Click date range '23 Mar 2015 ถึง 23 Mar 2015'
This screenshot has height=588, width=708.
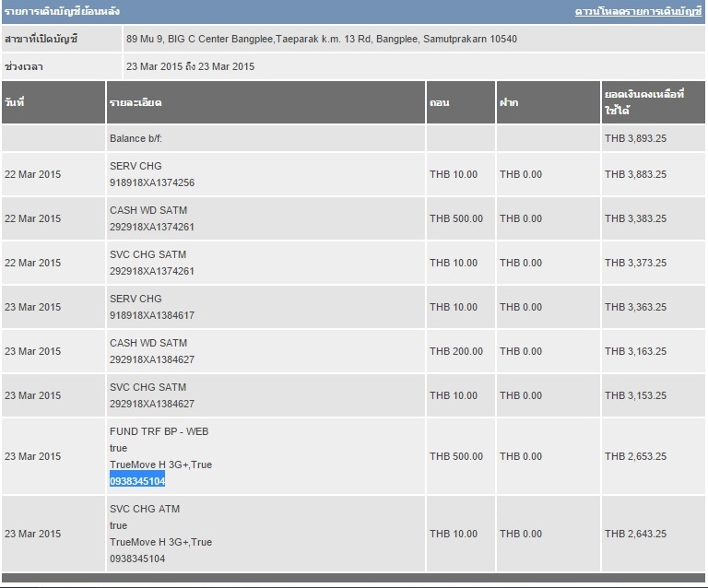[190, 66]
